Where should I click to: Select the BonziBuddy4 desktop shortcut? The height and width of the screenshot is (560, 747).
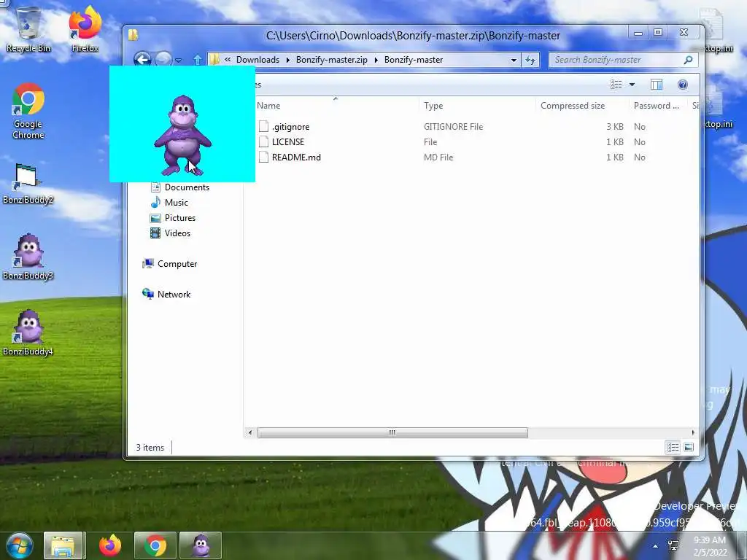(28, 333)
